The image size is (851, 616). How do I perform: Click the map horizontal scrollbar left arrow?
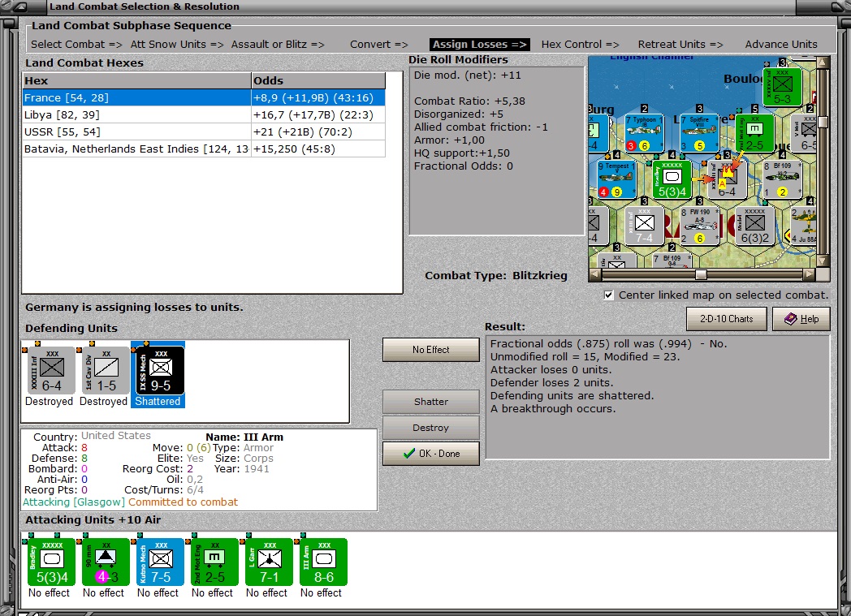click(595, 274)
